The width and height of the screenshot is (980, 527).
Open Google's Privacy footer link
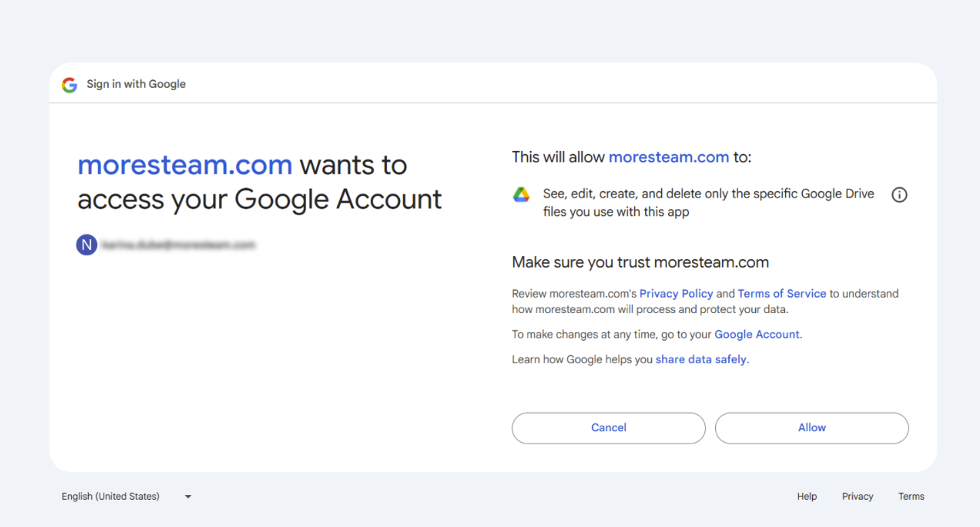click(x=857, y=496)
